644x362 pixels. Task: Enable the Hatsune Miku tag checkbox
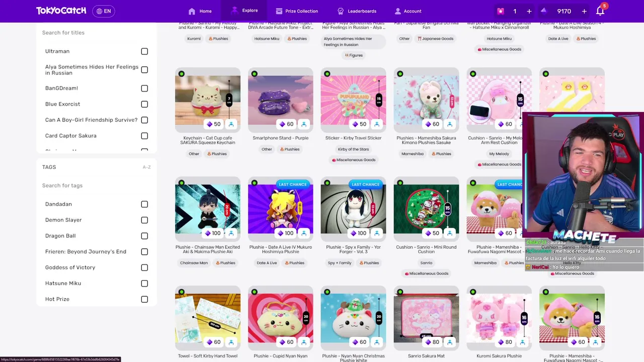[x=144, y=284]
